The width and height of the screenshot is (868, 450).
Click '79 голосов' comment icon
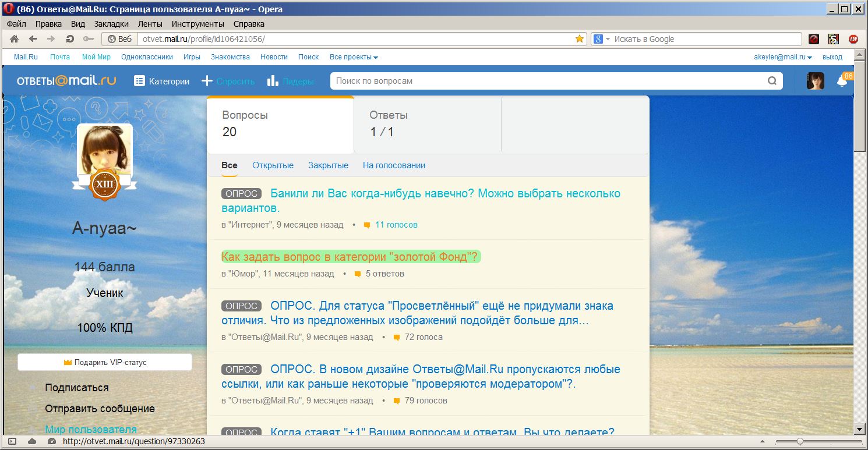(397, 401)
